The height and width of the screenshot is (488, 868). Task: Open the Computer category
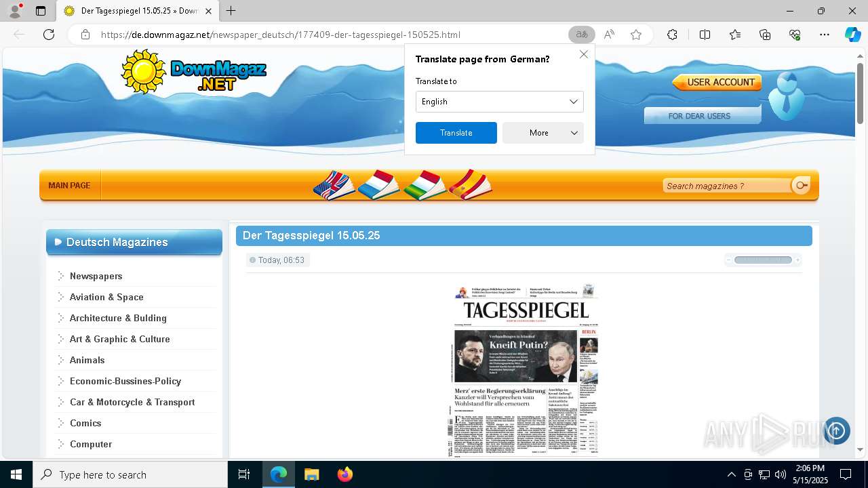click(x=91, y=444)
